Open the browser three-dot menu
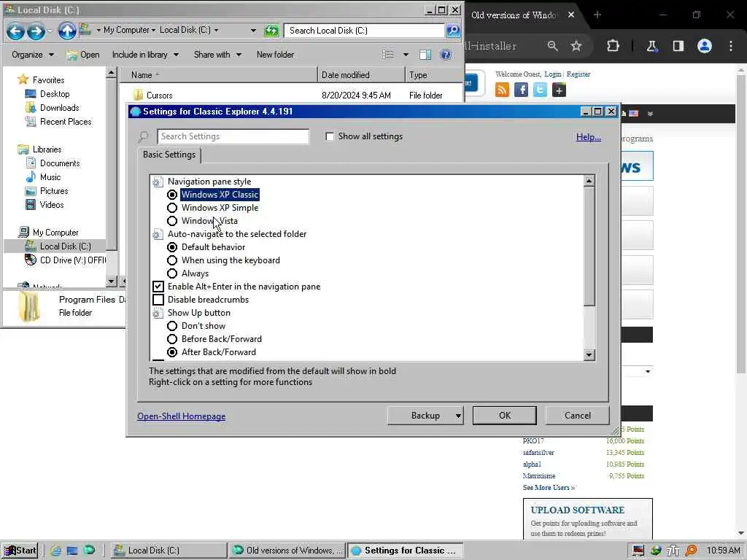 pyautogui.click(x=731, y=46)
